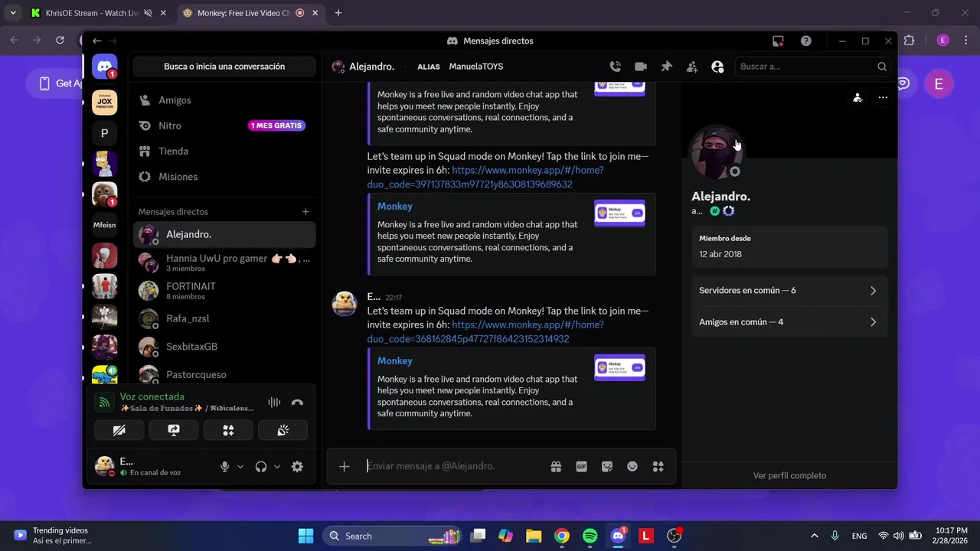Open attachment plus menu in message bar
Viewport: 980px width, 551px height.
pos(345,467)
